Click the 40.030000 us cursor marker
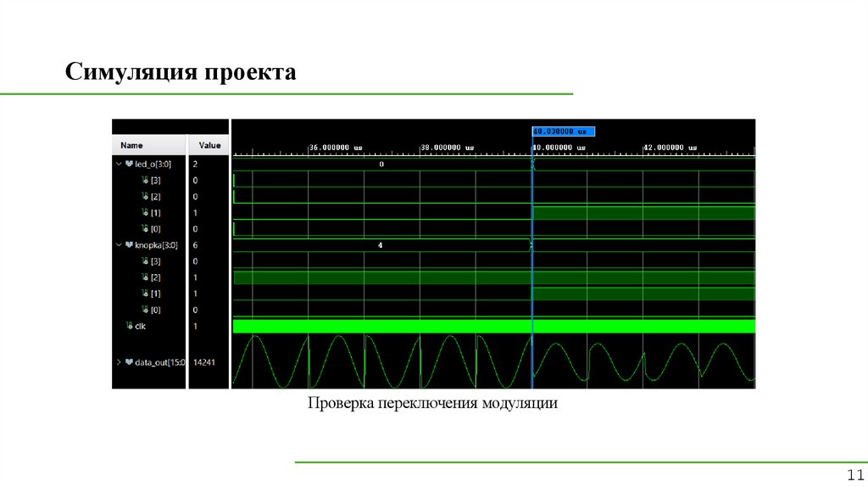Image resolution: width=868 pixels, height=487 pixels. pyautogui.click(x=564, y=132)
